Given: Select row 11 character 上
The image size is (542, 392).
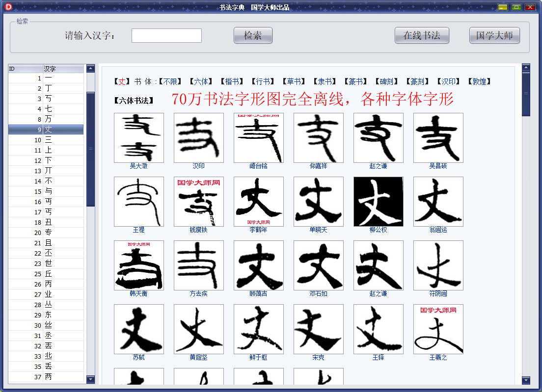Looking at the screenshot, I should [46, 150].
